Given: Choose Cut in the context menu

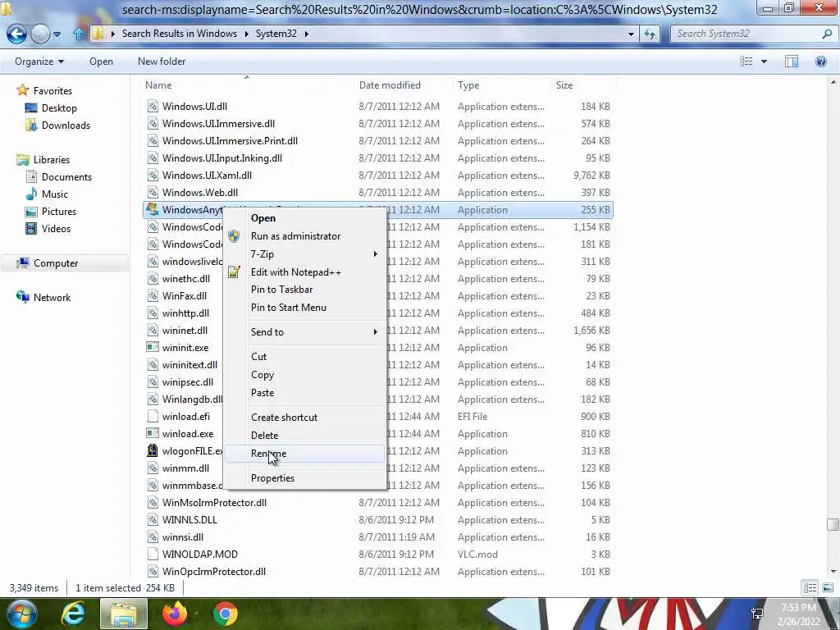Looking at the screenshot, I should [x=304, y=357].
